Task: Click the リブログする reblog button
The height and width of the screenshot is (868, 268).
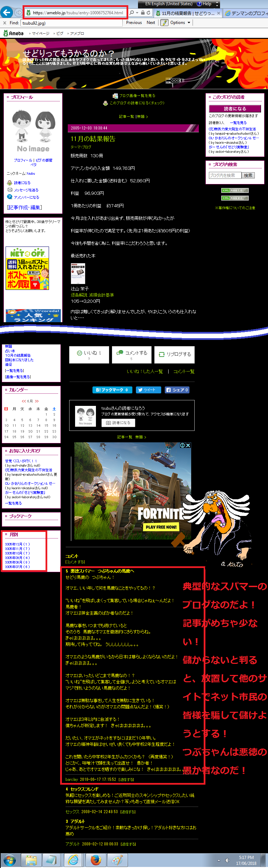Action: (x=174, y=354)
